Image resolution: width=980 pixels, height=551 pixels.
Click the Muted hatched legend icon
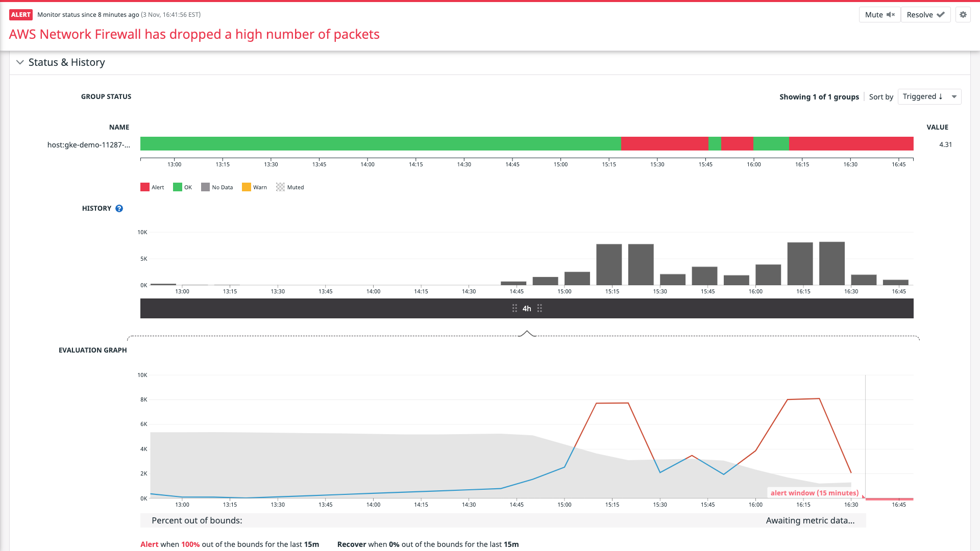(x=280, y=187)
